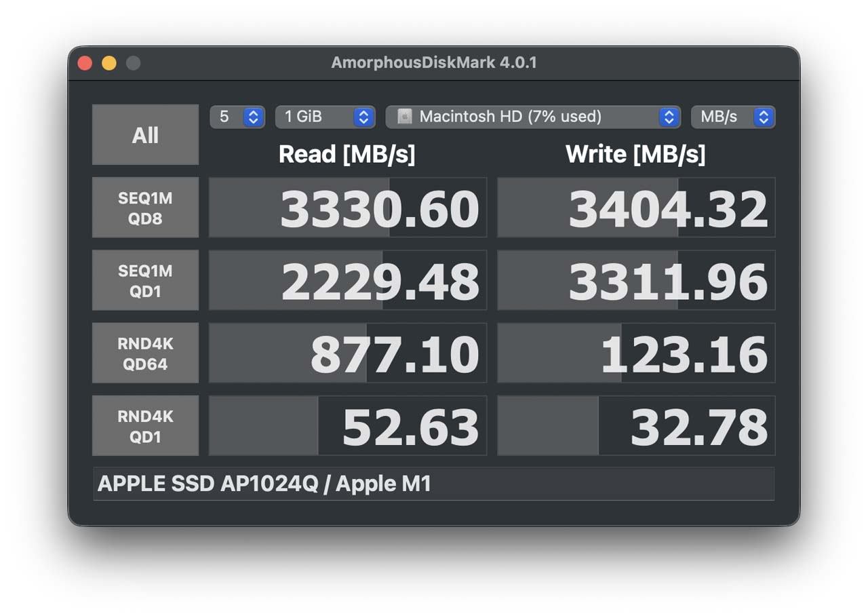Select the SEQ1M QD8 read result 3330.60

tap(347, 208)
